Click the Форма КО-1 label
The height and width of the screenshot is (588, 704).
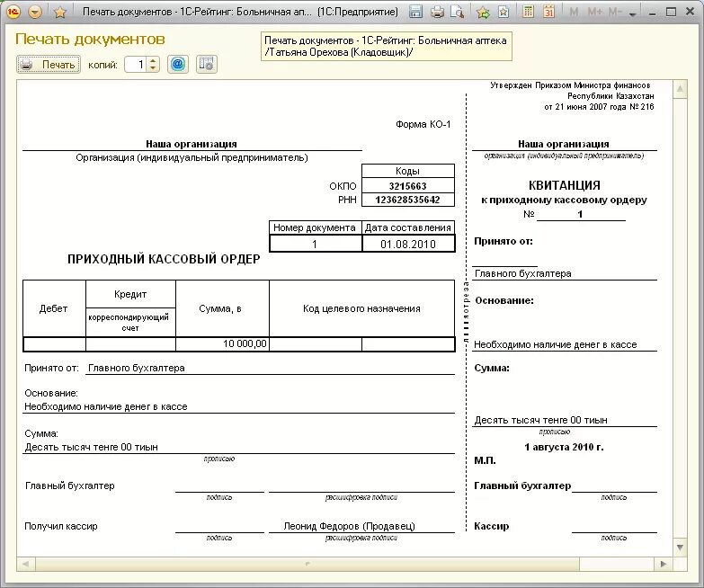[x=423, y=124]
